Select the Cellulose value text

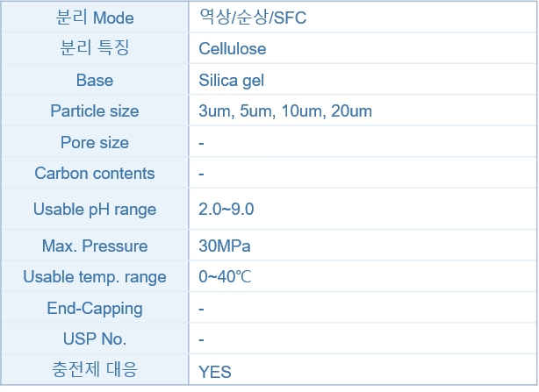tap(233, 49)
